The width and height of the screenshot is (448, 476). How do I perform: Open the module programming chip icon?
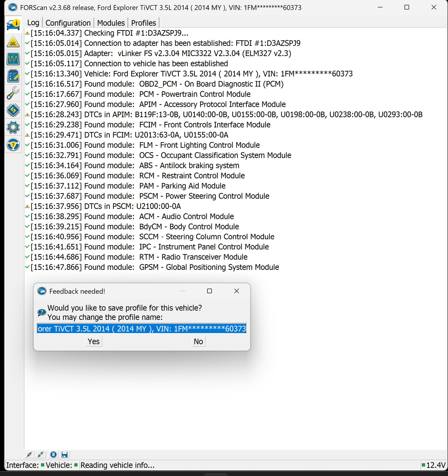click(x=13, y=110)
